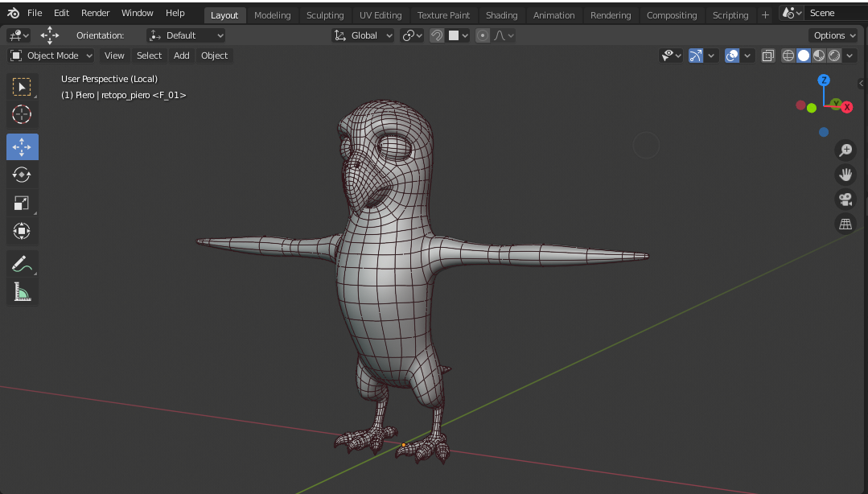Click the Options button in the header

pyautogui.click(x=833, y=35)
